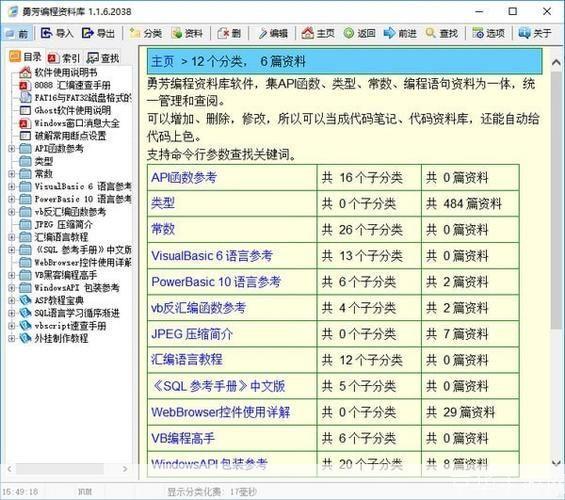The height and width of the screenshot is (500, 565).
Task: Click the vertical scrollbar thumb
Action: point(556,199)
